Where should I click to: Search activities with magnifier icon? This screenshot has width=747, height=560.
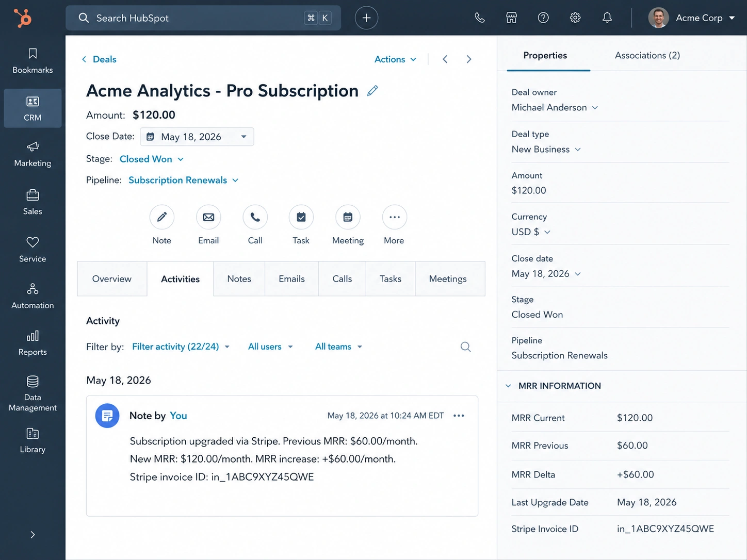pyautogui.click(x=465, y=347)
